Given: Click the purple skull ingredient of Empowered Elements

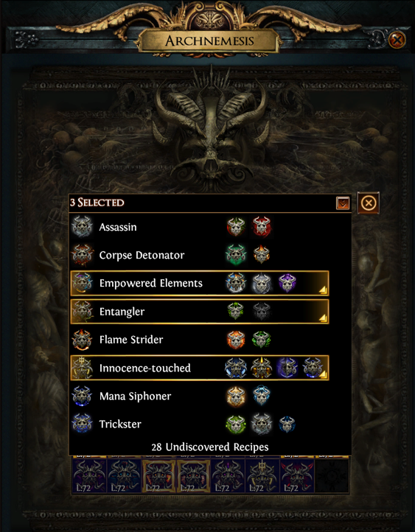Looking at the screenshot, I should [x=287, y=283].
